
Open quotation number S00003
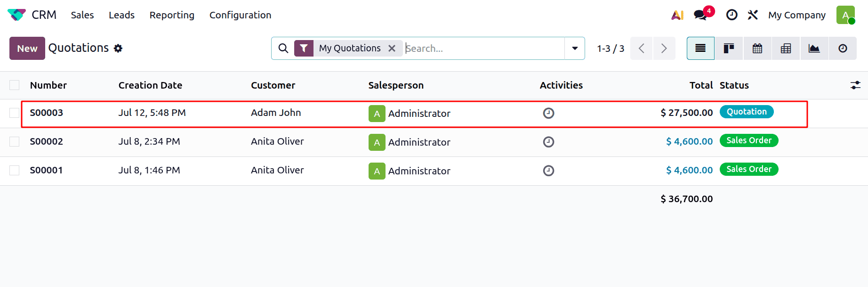click(47, 113)
